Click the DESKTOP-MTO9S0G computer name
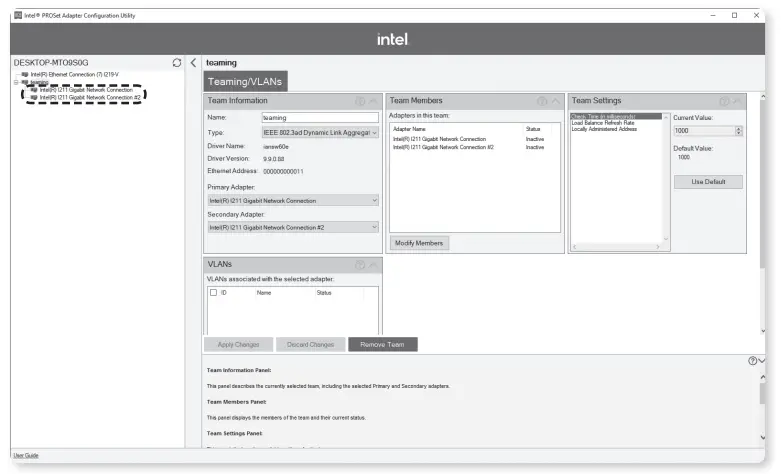The width and height of the screenshot is (781, 474). click(x=51, y=63)
